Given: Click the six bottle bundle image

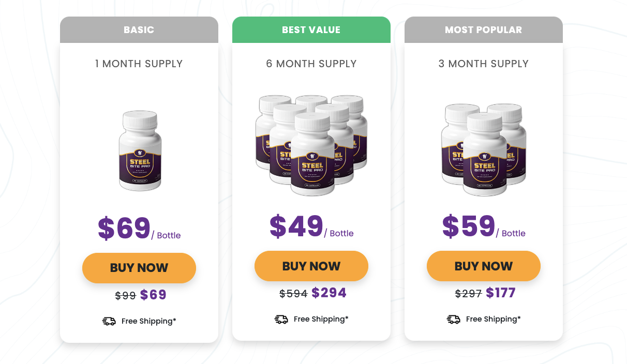Looking at the screenshot, I should pyautogui.click(x=311, y=145).
